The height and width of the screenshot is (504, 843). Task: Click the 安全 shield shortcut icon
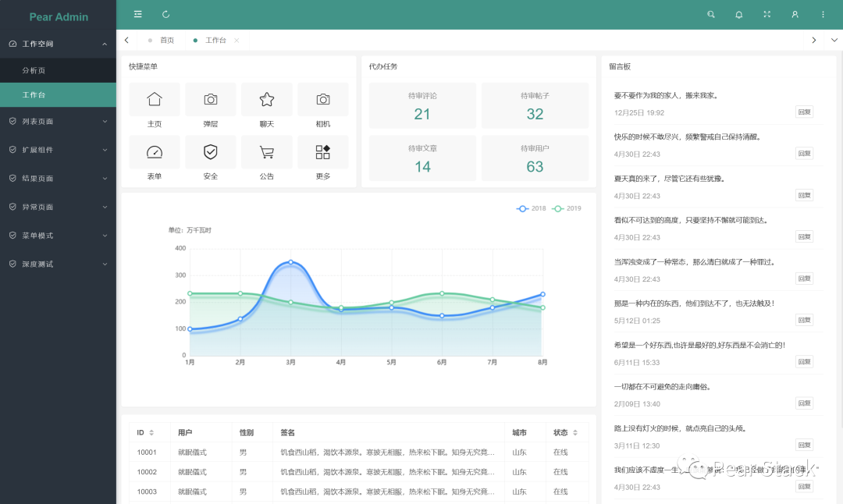tap(211, 153)
